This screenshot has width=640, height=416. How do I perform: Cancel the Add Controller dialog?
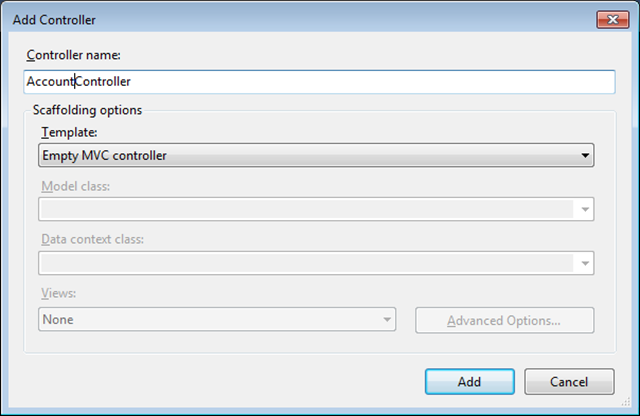pyautogui.click(x=569, y=382)
